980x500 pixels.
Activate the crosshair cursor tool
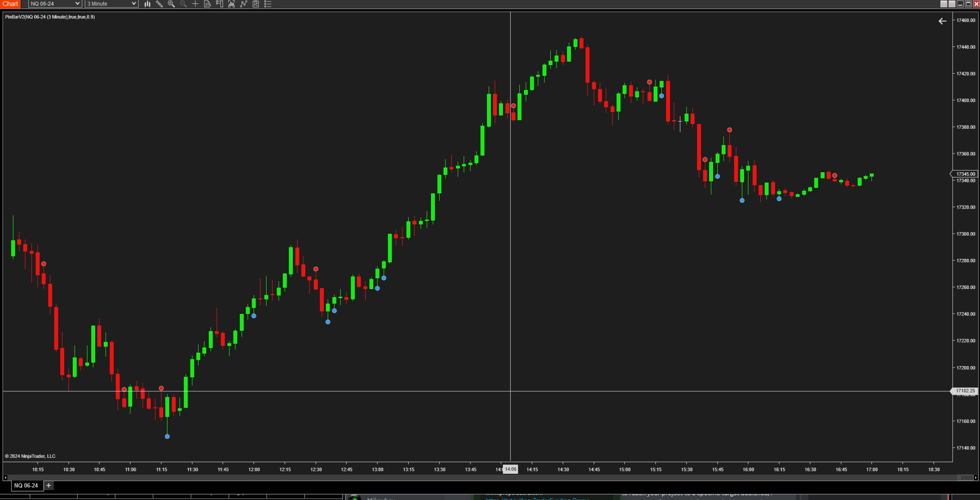pos(195,4)
